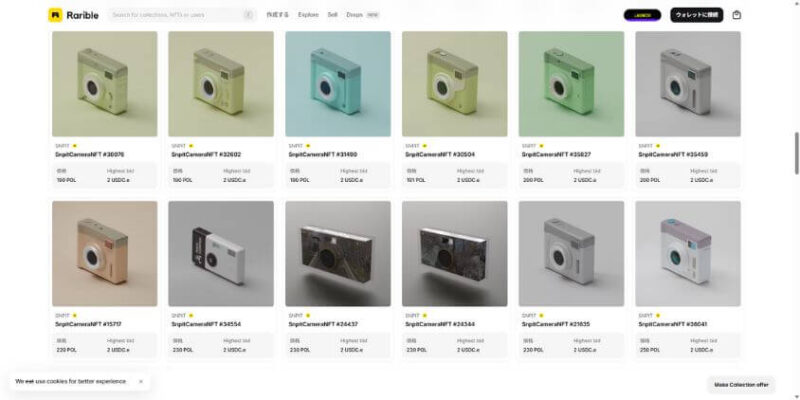
Task: Click the verified badge beside SNPIT on #36041
Action: coord(658,315)
